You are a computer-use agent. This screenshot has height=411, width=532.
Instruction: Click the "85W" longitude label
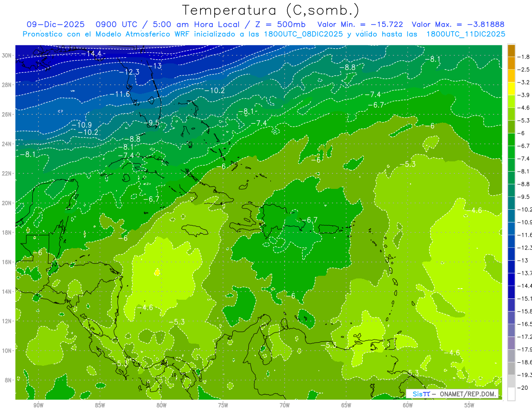point(100,405)
